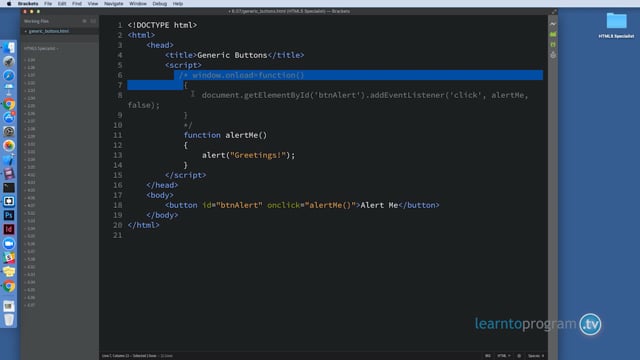Place cursor on function alertMe() line
The height and width of the screenshot is (360, 640).
225,135
